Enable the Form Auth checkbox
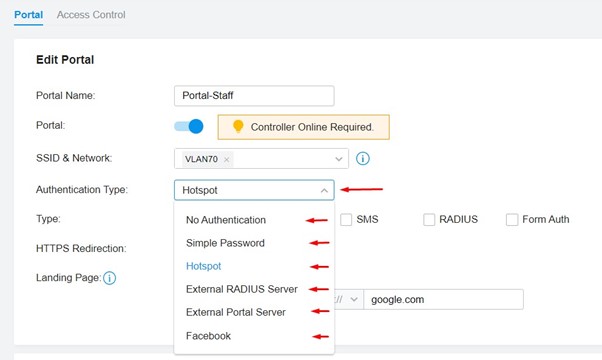 (512, 220)
